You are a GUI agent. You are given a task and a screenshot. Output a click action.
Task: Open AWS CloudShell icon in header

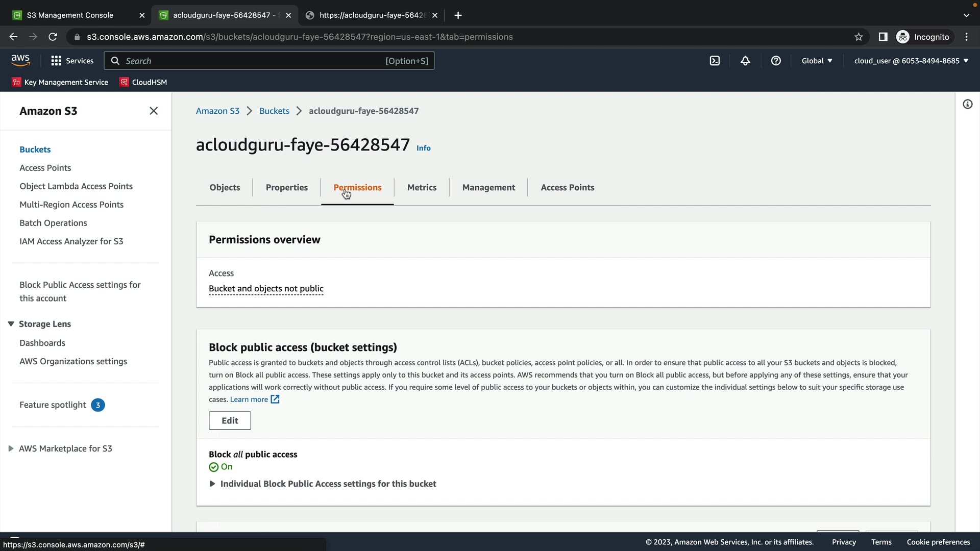(x=715, y=61)
